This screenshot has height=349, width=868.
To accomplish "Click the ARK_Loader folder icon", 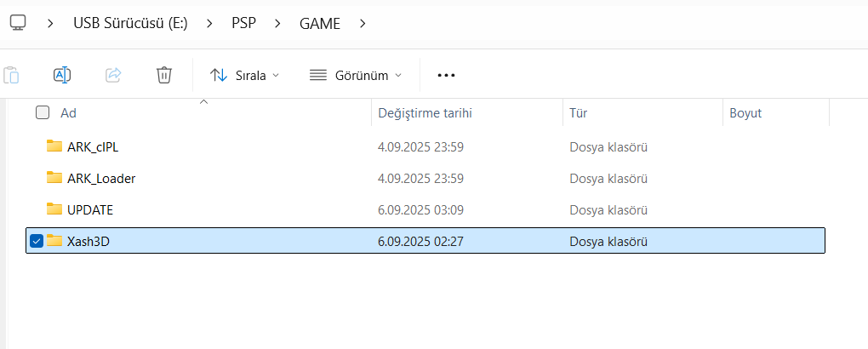I will [x=54, y=178].
